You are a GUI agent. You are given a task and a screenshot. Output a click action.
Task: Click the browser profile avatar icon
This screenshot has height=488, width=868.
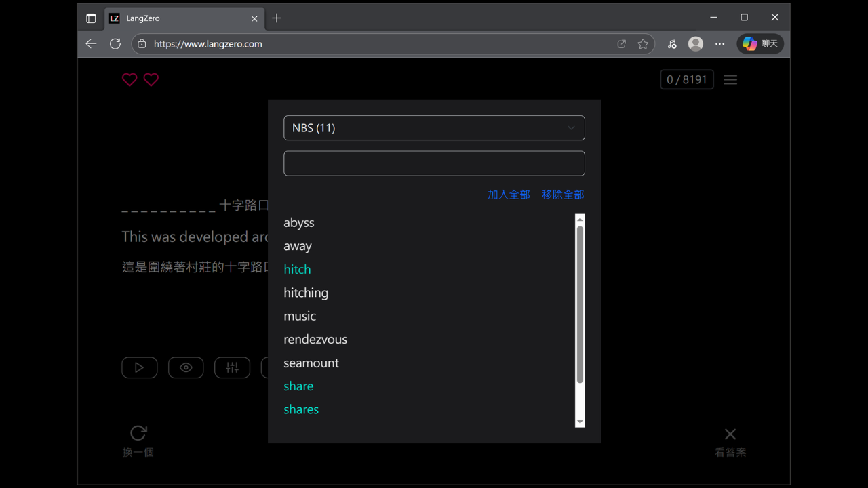click(x=696, y=44)
